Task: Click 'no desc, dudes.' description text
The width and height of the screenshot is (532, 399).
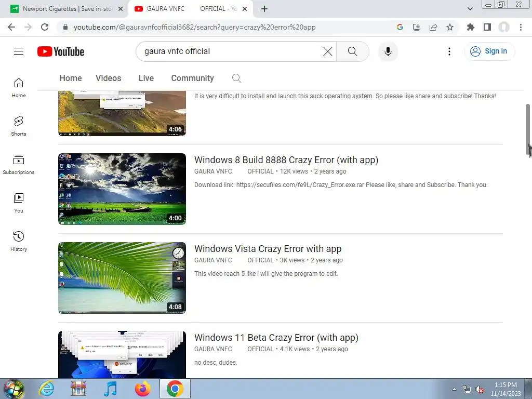Action: coord(216,363)
